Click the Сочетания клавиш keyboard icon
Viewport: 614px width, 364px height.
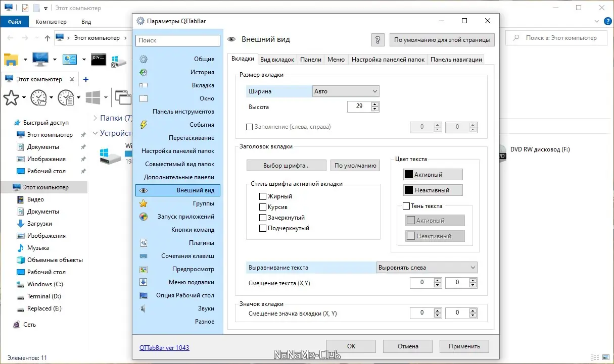pyautogui.click(x=144, y=256)
